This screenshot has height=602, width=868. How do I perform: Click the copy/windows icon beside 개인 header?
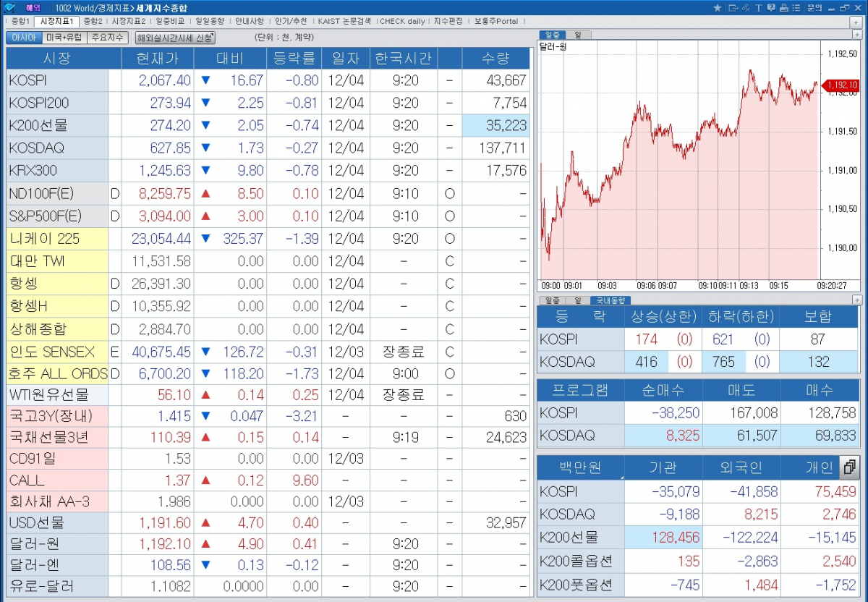(850, 467)
